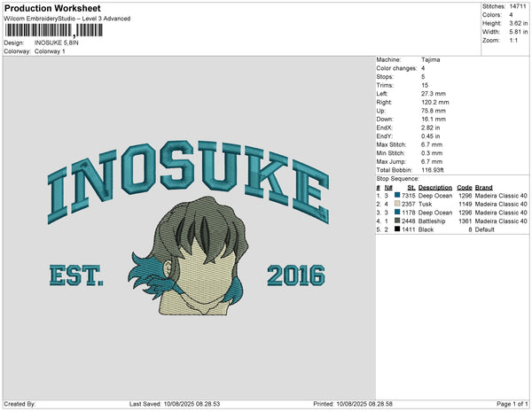Click the Trims value '15'
532x411 pixels.
tap(425, 85)
